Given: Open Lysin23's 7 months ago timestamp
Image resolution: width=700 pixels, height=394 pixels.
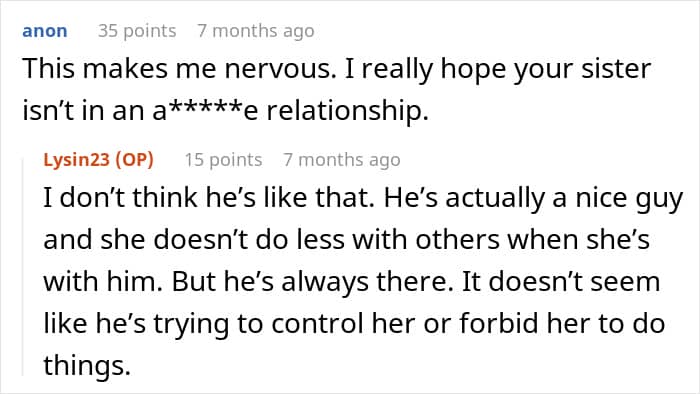Looking at the screenshot, I should coord(342,159).
